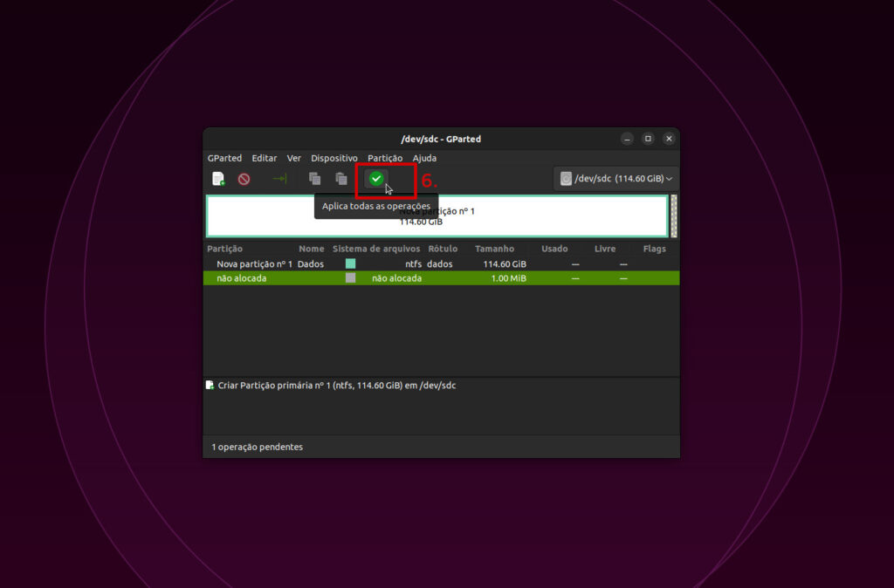Click the '114.60 GiB' size cell
This screenshot has width=894, height=588.
[x=505, y=263]
